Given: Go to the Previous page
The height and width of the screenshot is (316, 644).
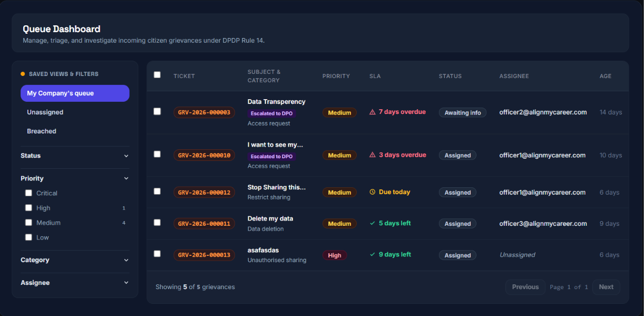Looking at the screenshot, I should tap(525, 287).
